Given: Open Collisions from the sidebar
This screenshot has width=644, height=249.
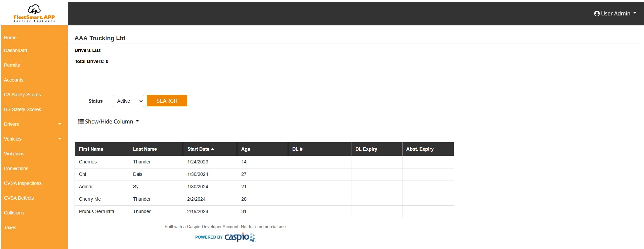Looking at the screenshot, I should [x=14, y=213].
